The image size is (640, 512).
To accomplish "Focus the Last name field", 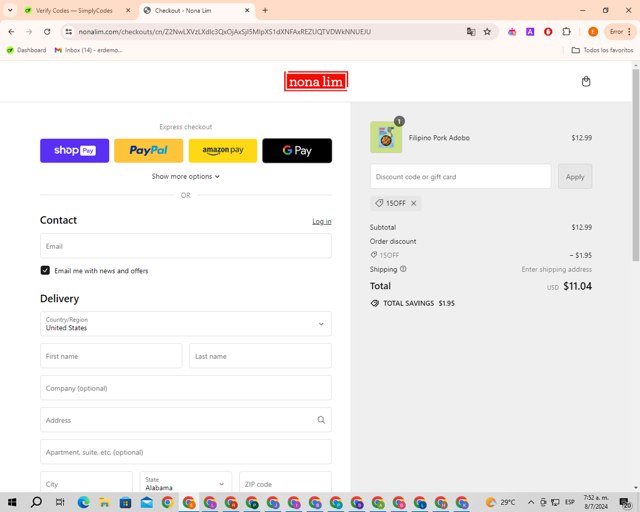I will coord(260,356).
